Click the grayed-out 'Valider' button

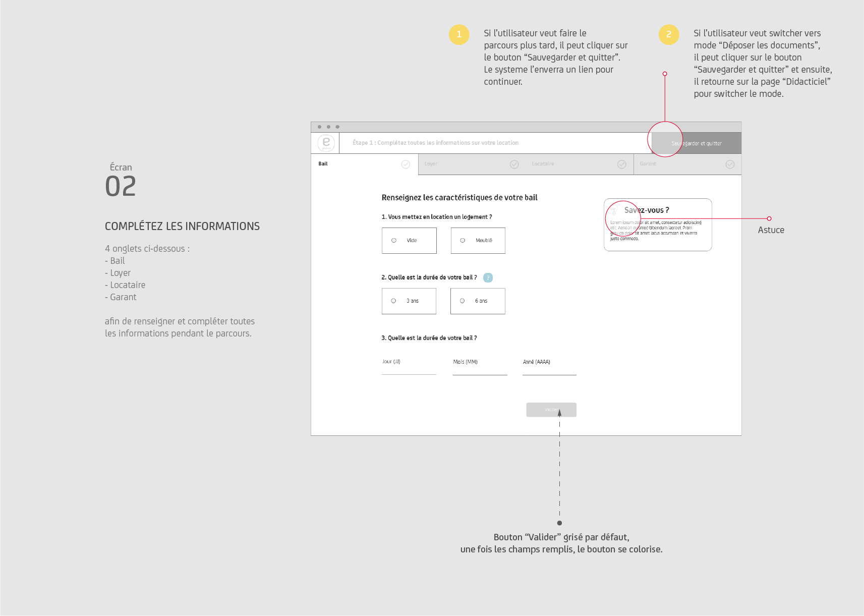[x=551, y=410]
